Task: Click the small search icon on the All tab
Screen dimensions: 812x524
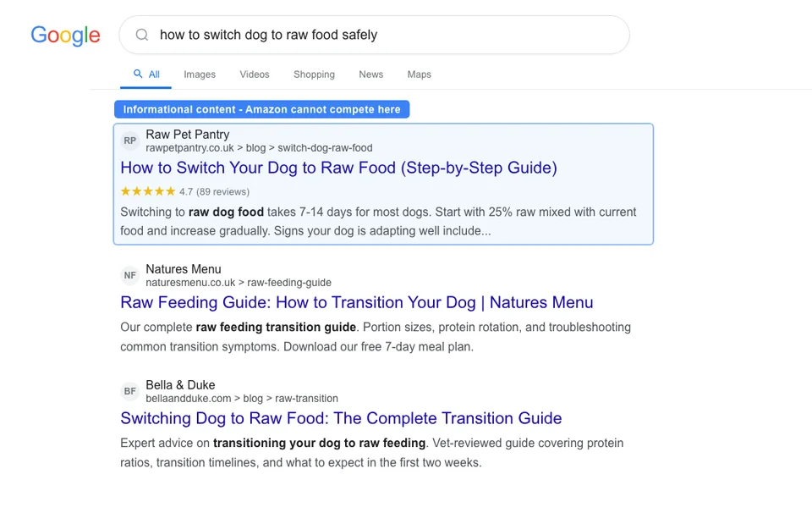Action: click(x=136, y=74)
